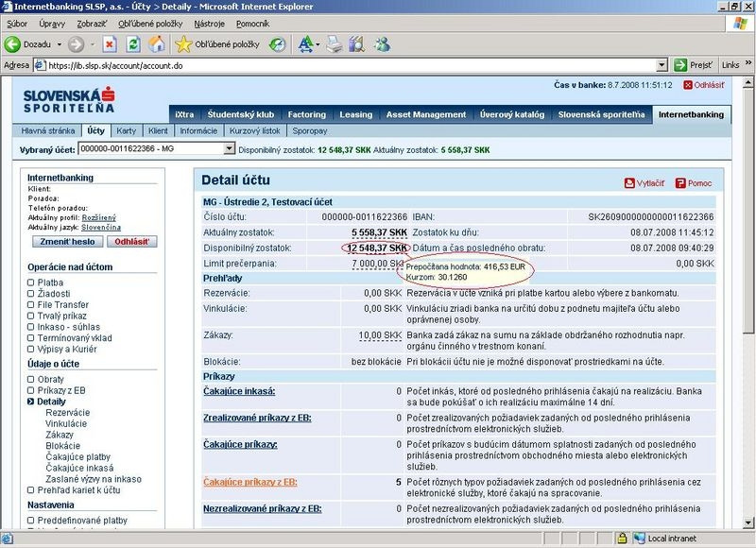Open the address bar URL dropdown
This screenshot has width=756, height=548.
[661, 65]
